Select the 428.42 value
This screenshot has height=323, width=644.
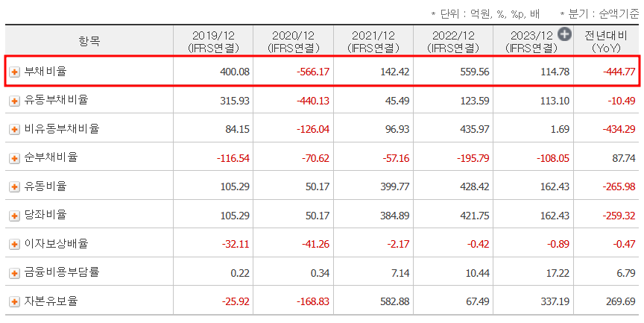tap(474, 187)
